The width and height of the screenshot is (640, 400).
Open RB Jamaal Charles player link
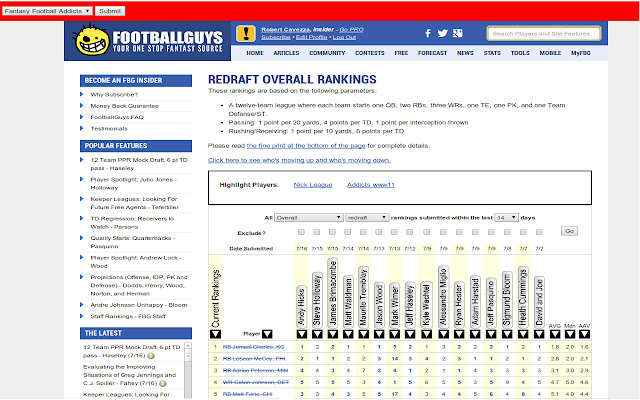click(x=253, y=347)
